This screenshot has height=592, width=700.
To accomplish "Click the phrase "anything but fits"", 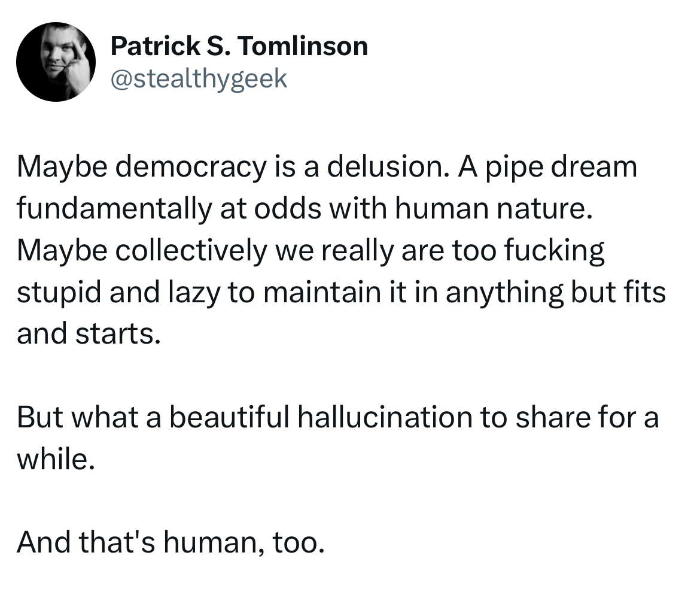I will point(556,293).
